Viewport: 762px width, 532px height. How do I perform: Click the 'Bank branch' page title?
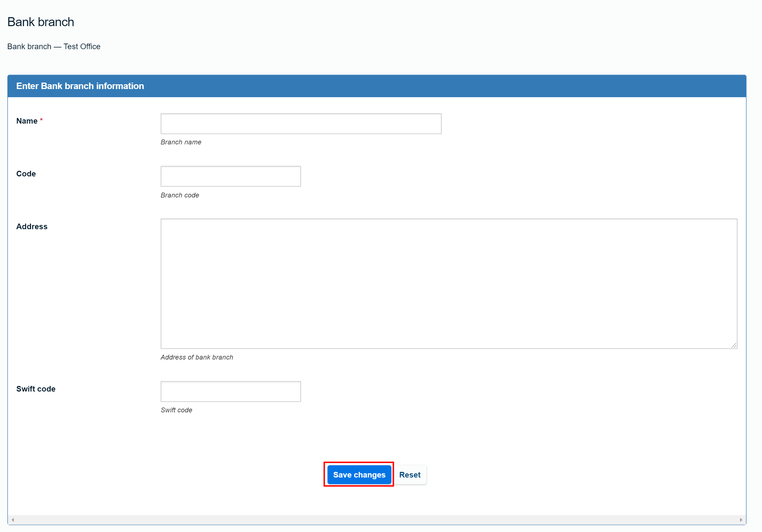[41, 22]
